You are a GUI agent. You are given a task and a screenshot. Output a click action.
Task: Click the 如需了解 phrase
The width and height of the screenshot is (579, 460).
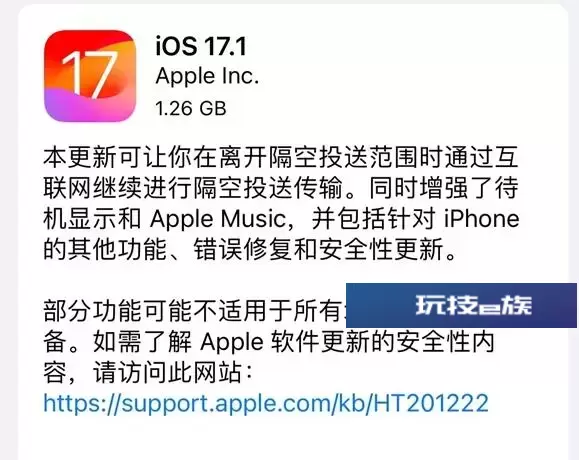(143, 342)
